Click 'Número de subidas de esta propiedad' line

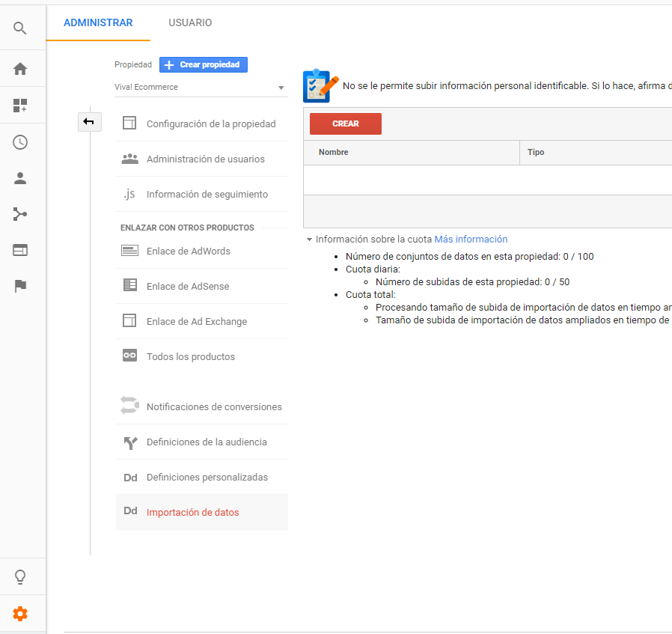click(x=472, y=282)
